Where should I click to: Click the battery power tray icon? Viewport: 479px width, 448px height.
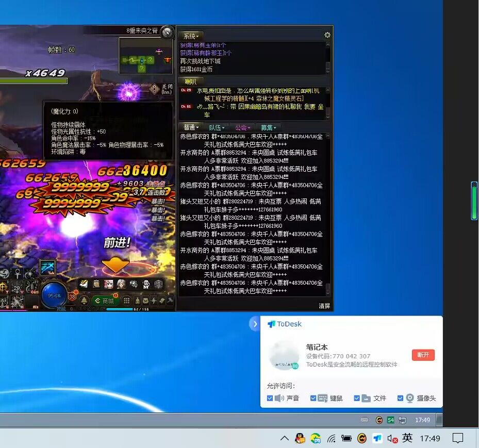(x=346, y=439)
